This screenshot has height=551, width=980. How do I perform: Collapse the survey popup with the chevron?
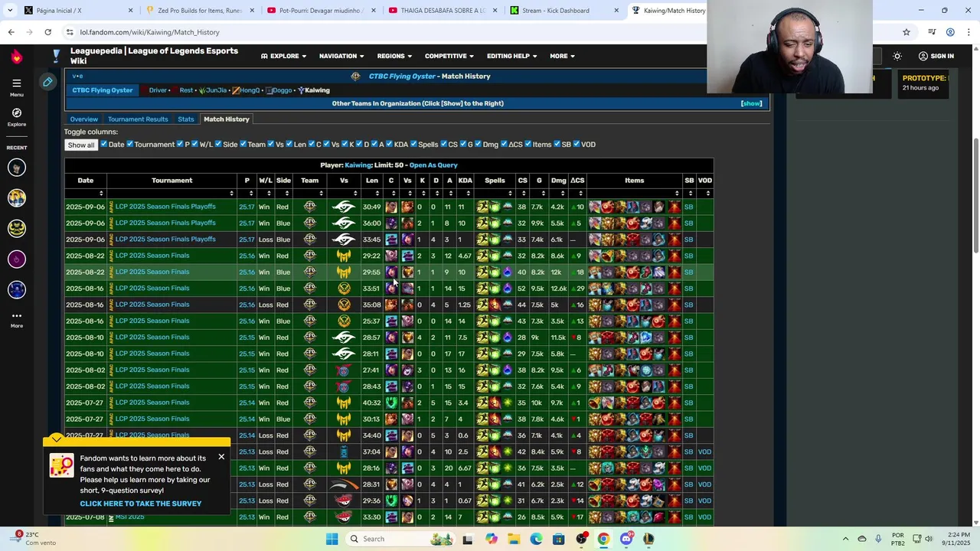coord(57,439)
